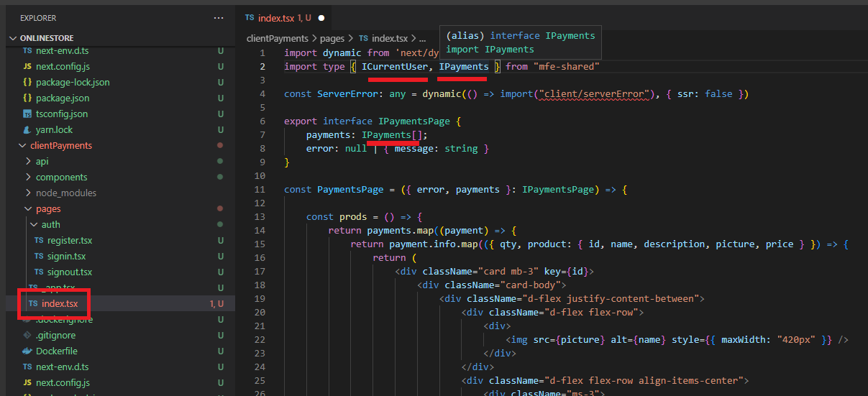Click the tsconfig.json file icon
The width and height of the screenshot is (868, 396).
click(x=27, y=114)
